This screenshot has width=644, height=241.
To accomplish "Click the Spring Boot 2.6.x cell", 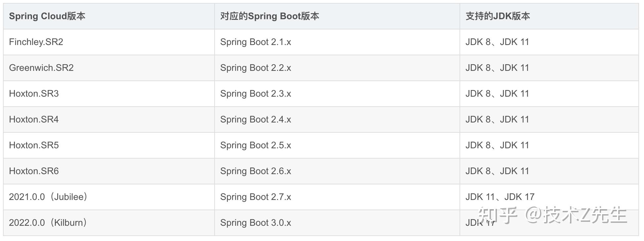I will coord(256,171).
